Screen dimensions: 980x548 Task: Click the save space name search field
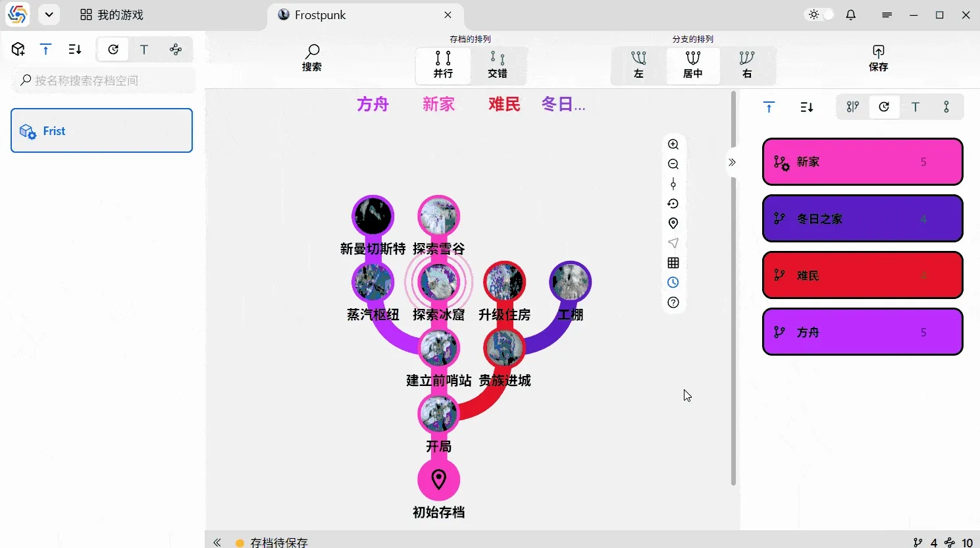[x=104, y=80]
